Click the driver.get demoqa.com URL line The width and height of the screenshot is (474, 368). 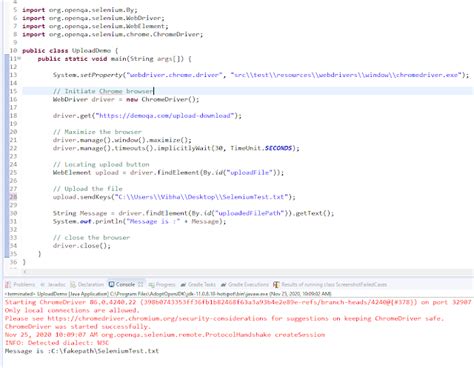[x=147, y=116]
